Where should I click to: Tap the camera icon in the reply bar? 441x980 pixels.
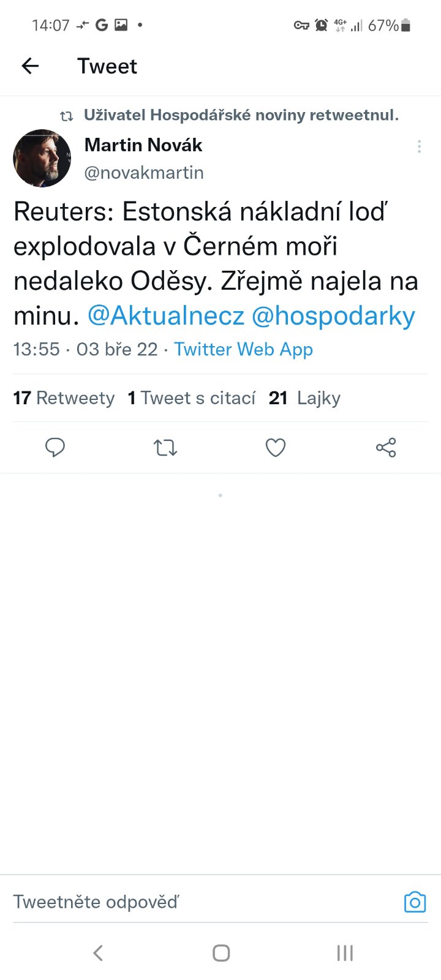point(415,902)
